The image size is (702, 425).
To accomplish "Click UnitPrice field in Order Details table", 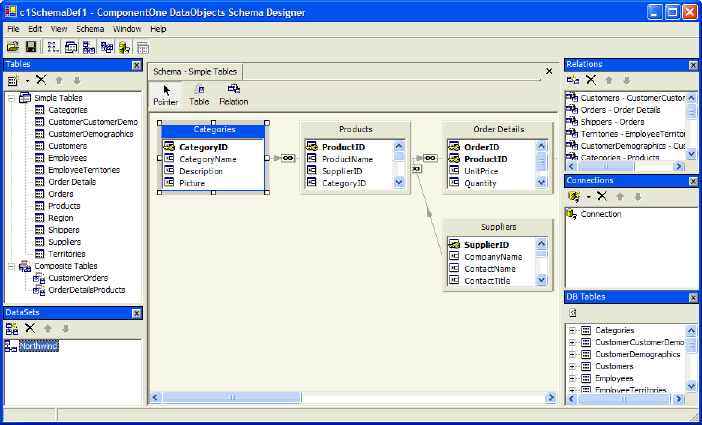I will coord(481,171).
